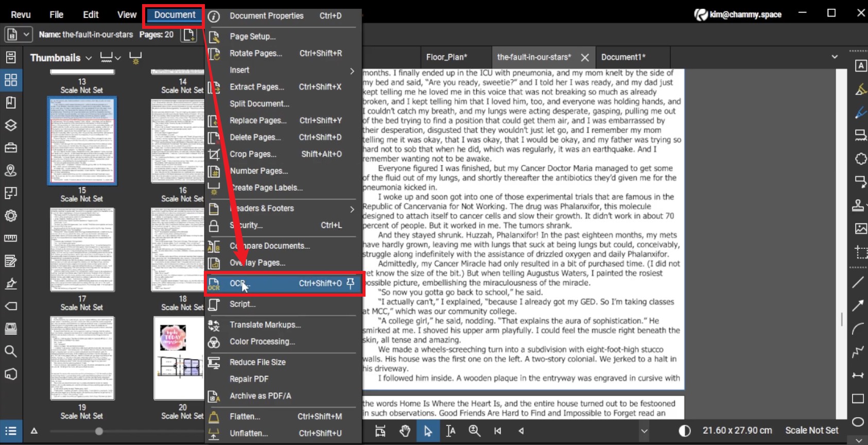868x445 pixels.
Task: Open the Places panel icon
Action: (11, 170)
